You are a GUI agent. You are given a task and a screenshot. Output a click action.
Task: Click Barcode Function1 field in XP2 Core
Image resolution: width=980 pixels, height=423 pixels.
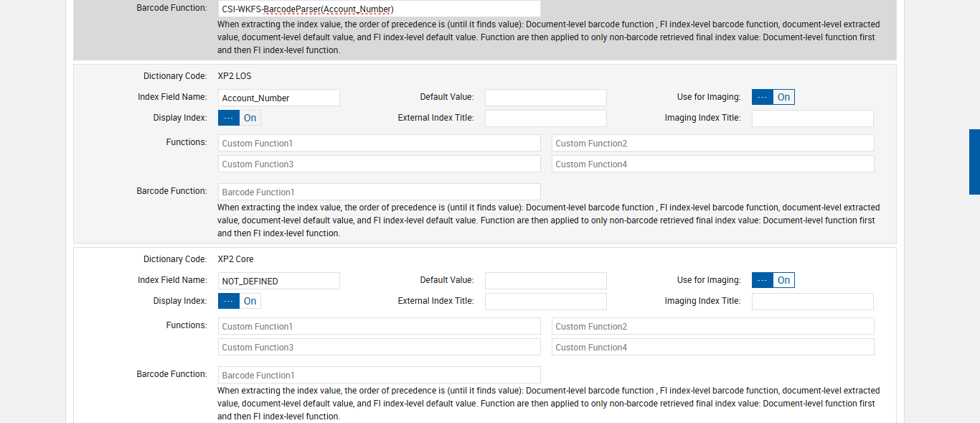click(379, 375)
